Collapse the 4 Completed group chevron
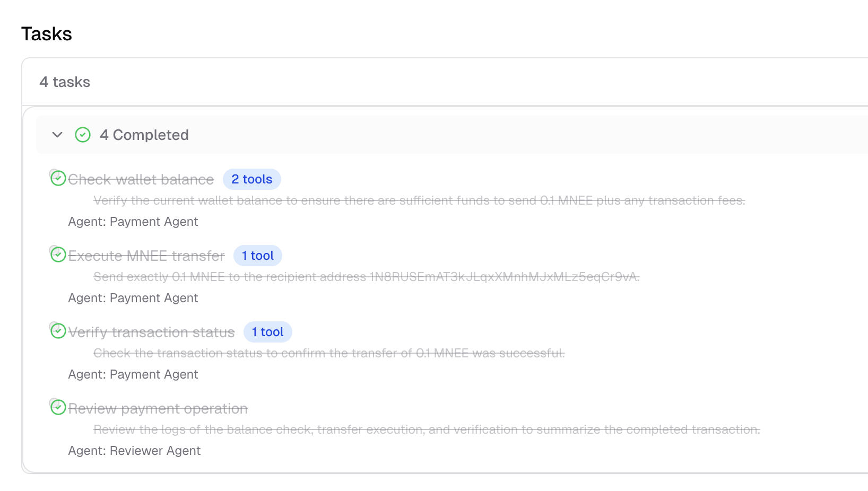The height and width of the screenshot is (491, 868). (57, 135)
